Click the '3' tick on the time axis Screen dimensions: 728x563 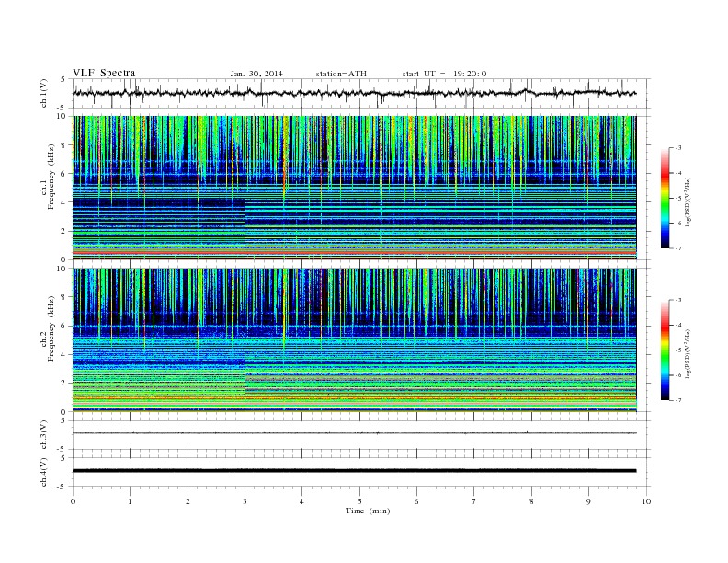click(x=245, y=501)
